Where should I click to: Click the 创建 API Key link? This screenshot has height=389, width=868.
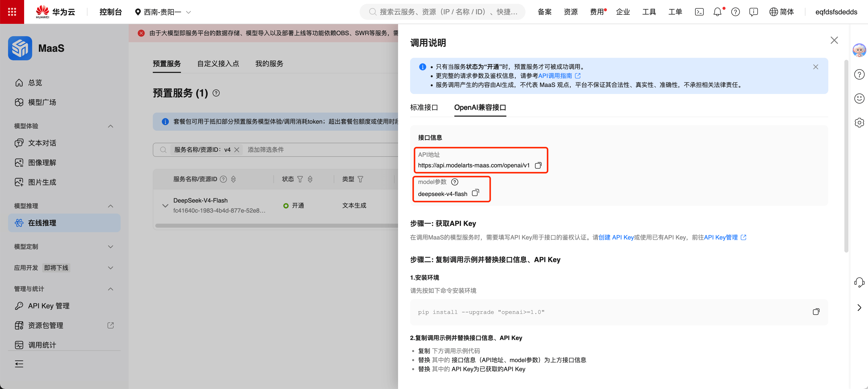tap(616, 237)
